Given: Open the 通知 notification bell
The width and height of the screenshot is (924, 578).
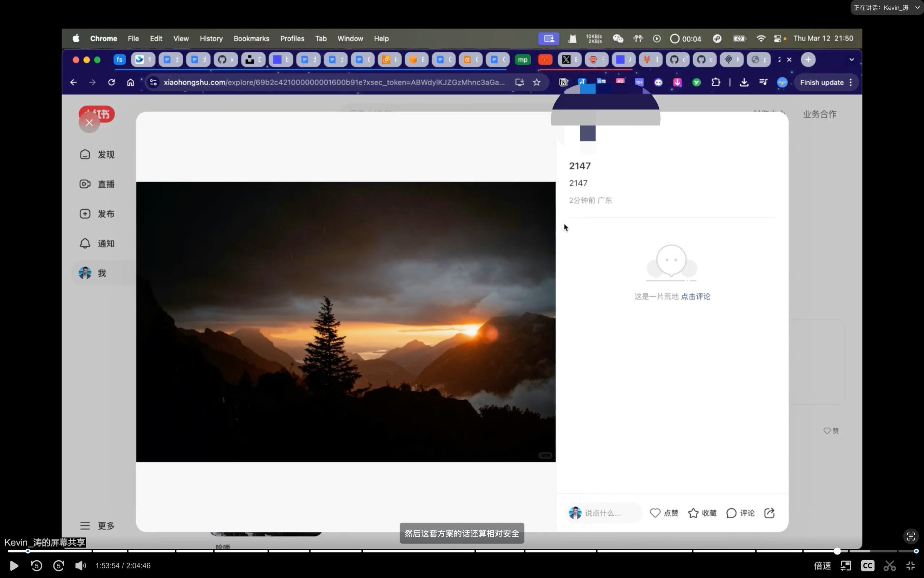Looking at the screenshot, I should coord(85,244).
